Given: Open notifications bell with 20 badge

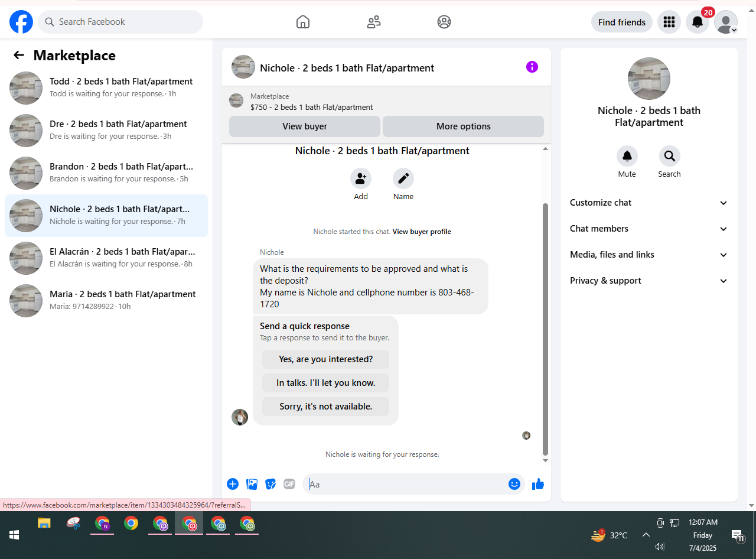Looking at the screenshot, I should (698, 22).
